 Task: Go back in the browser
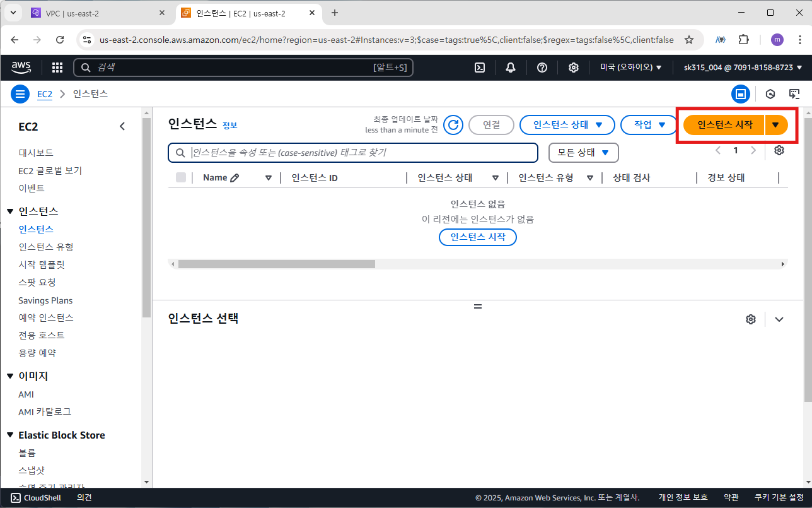coord(15,40)
